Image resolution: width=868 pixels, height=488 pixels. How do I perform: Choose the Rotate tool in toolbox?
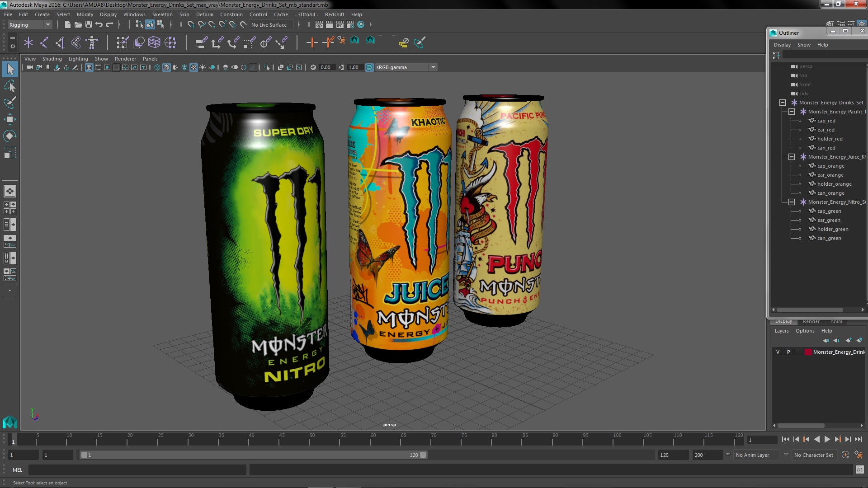(10, 136)
